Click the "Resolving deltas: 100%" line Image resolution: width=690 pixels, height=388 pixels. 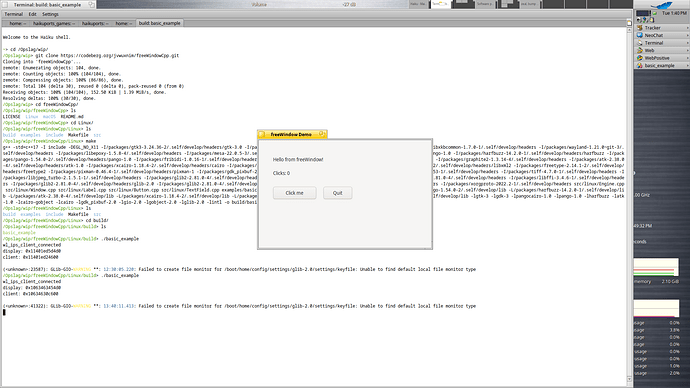tap(49, 99)
